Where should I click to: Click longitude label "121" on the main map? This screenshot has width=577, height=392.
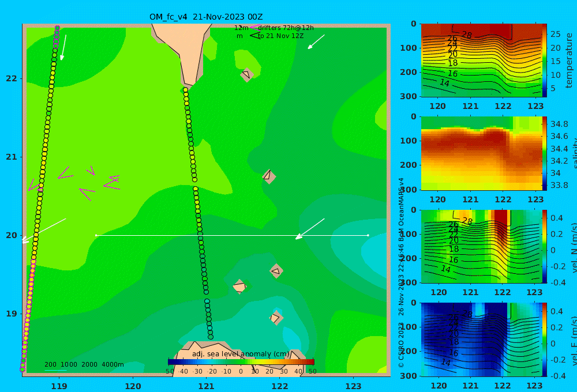click(x=206, y=386)
